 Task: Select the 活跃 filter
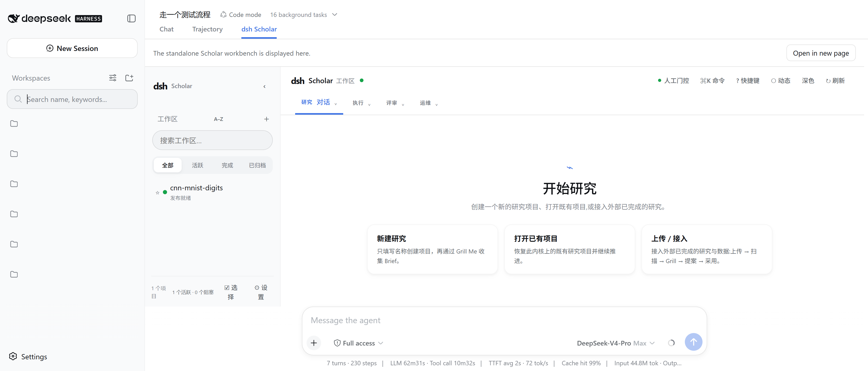pos(197,165)
